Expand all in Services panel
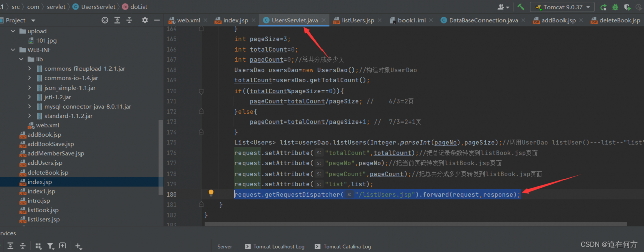 [x=10, y=246]
